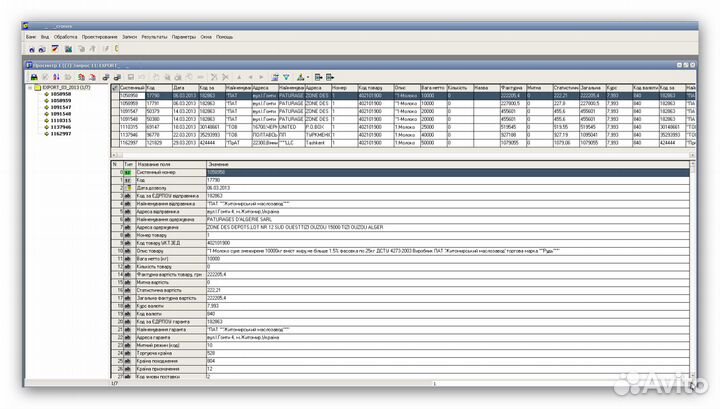This screenshot has height=409, width=720.
Task: Click the Фактурна column header
Action: coord(513,88)
